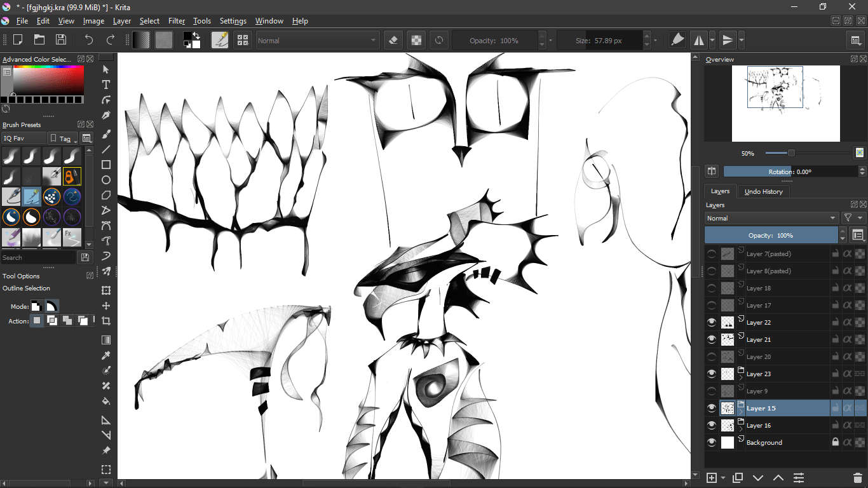Delete the selected layer with the trash icon
The image size is (868, 488).
[858, 477]
